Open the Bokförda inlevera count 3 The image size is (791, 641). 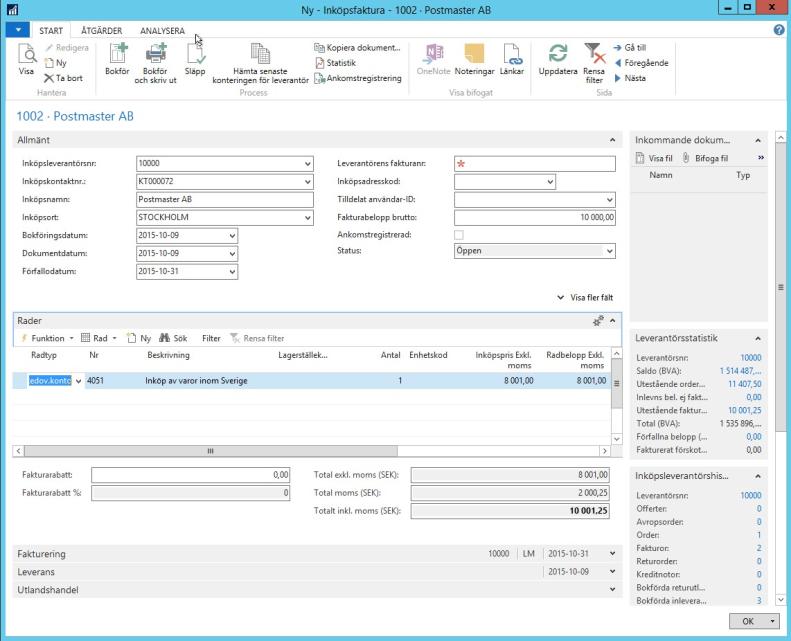(x=759, y=601)
